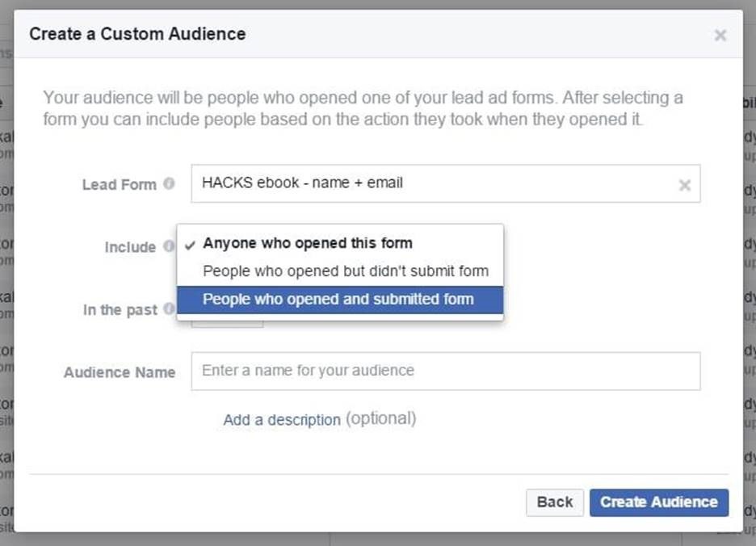Click the info icon next to Include
This screenshot has height=546, width=756.
pyautogui.click(x=169, y=246)
